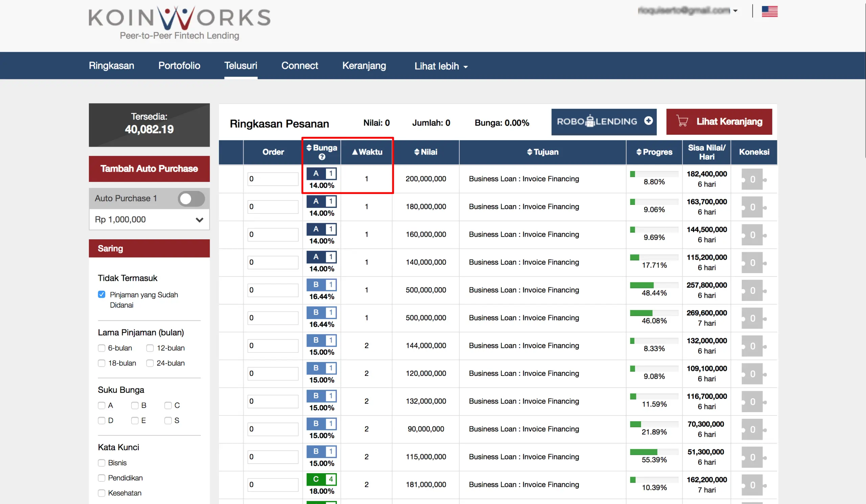Image resolution: width=866 pixels, height=504 pixels.
Task: Open the Bunga help tooltip icon
Action: pyautogui.click(x=321, y=157)
